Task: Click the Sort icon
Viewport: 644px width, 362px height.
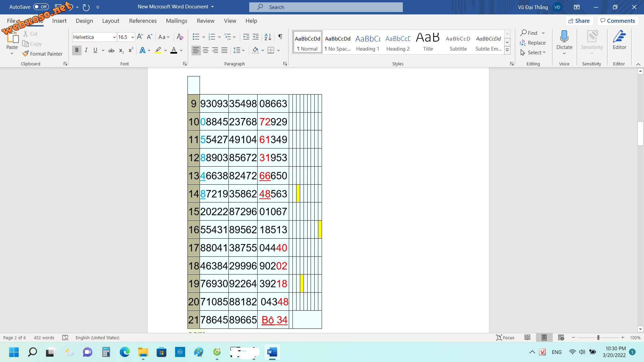Action: tap(268, 37)
